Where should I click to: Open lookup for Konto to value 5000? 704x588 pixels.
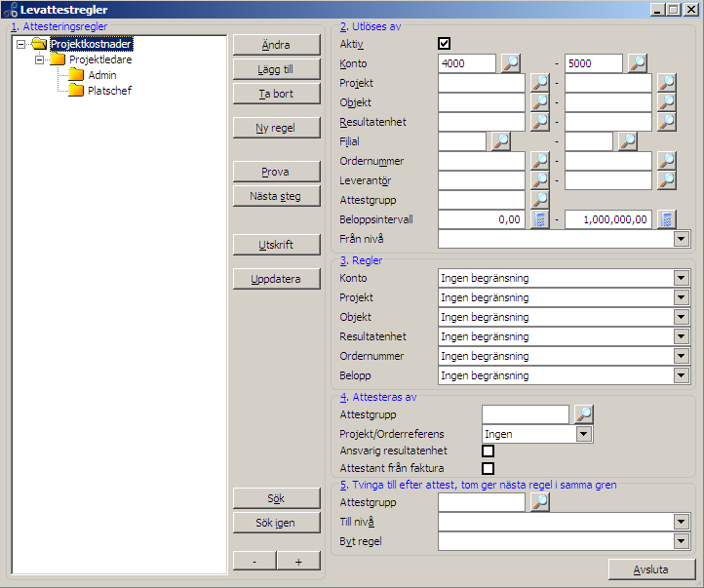pos(637,63)
